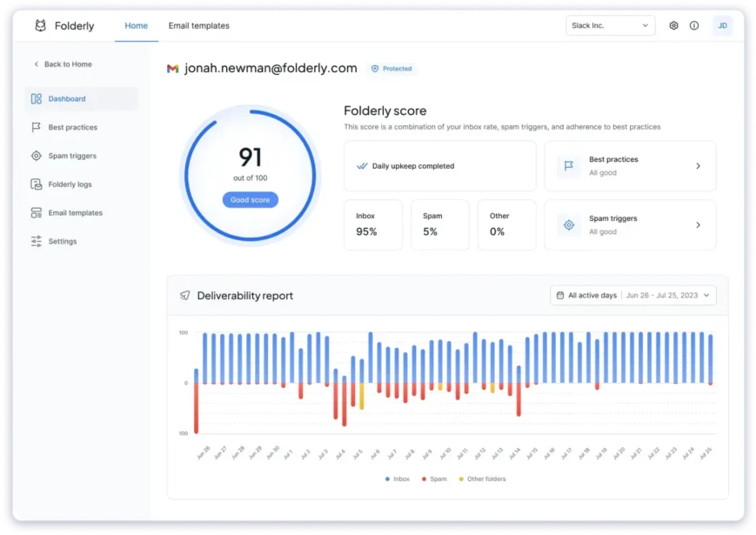Open the Slack Inc. organization dropdown
Viewport: 756px width, 535px height.
click(x=610, y=26)
